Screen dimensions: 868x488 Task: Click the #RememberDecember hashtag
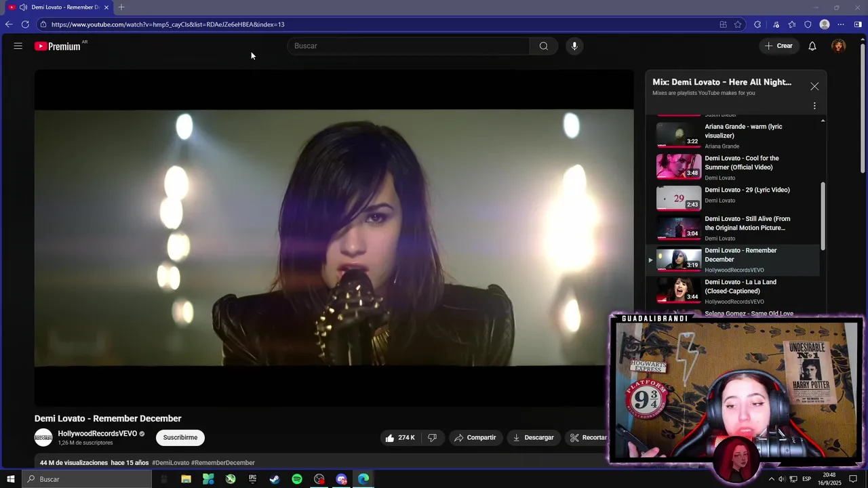pyautogui.click(x=223, y=463)
